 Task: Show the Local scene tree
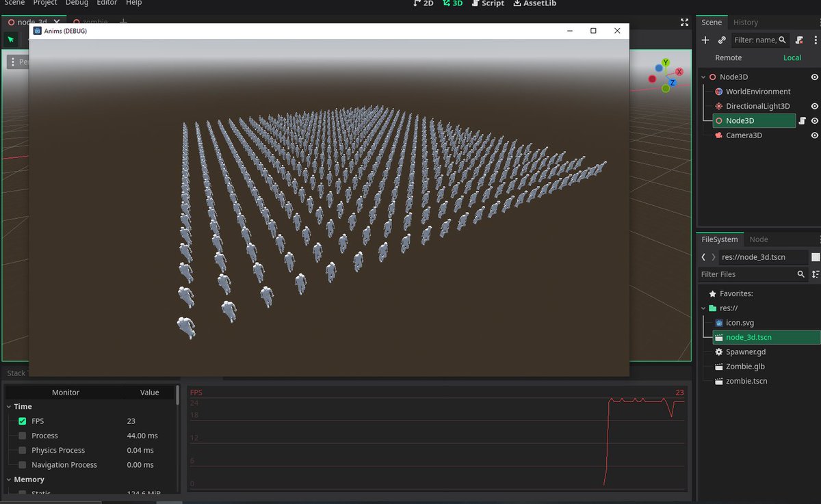(x=792, y=57)
